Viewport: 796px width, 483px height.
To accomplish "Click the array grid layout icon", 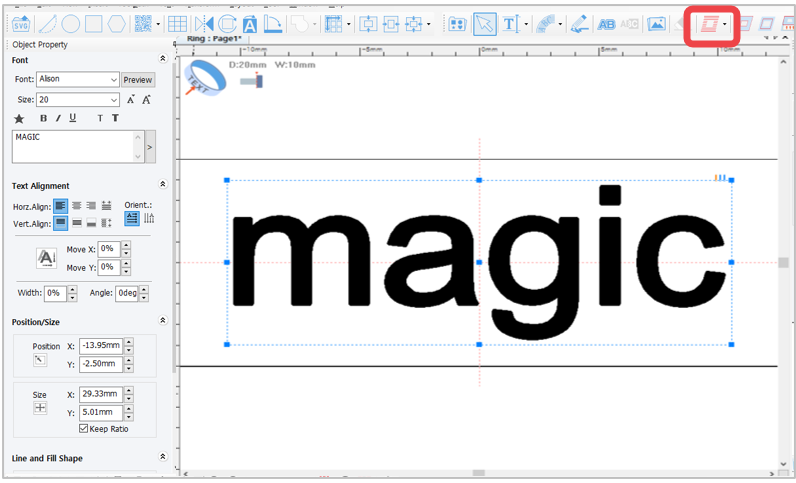I will pos(334,24).
